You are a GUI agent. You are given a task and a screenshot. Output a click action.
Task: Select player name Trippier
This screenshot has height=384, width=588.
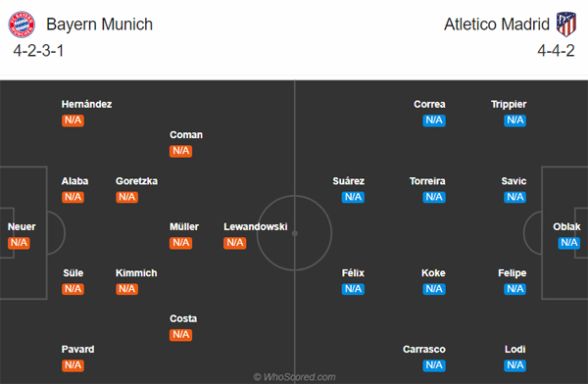(x=509, y=104)
